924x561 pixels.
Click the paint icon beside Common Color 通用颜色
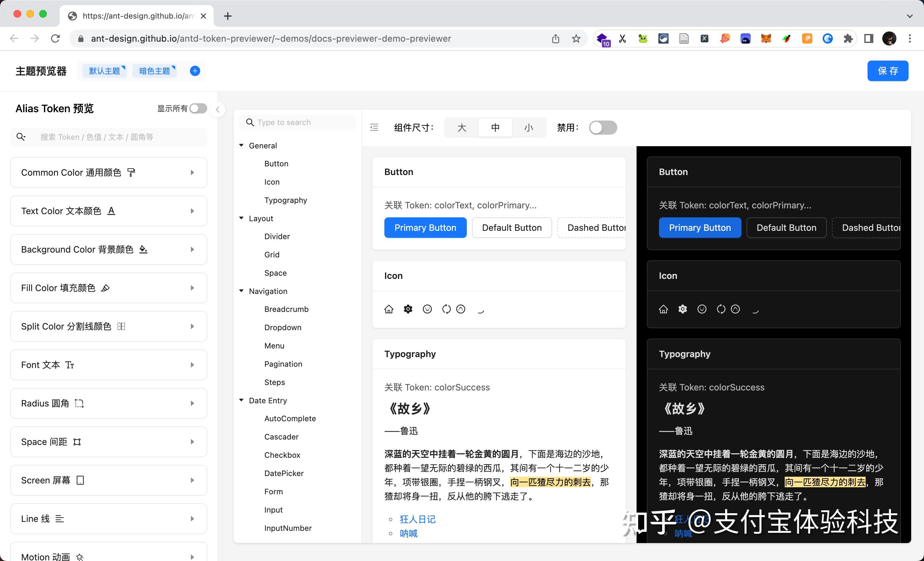(131, 172)
